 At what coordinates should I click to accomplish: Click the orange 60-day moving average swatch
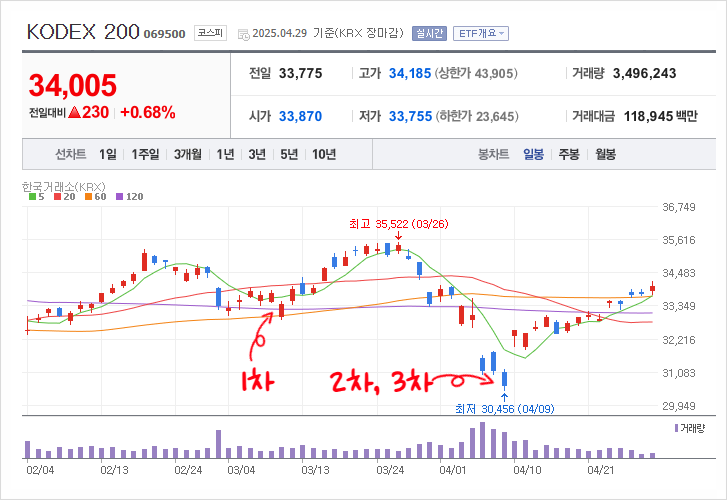coord(89,197)
